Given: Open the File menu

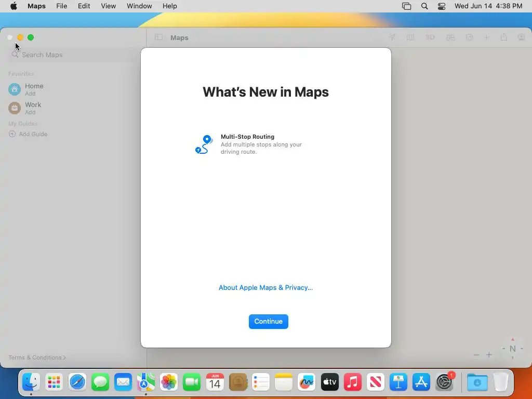Looking at the screenshot, I should [62, 6].
